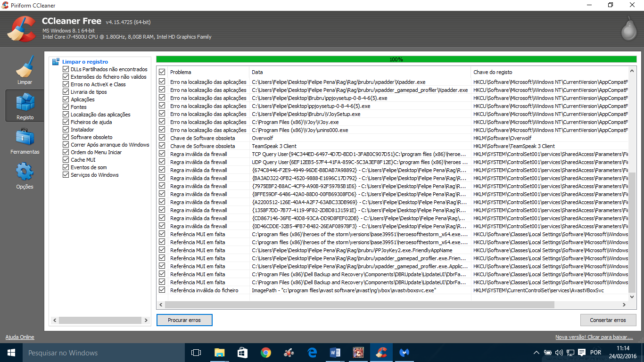This screenshot has width=644, height=362.
Task: Sort by Data column header
Action: pos(360,72)
